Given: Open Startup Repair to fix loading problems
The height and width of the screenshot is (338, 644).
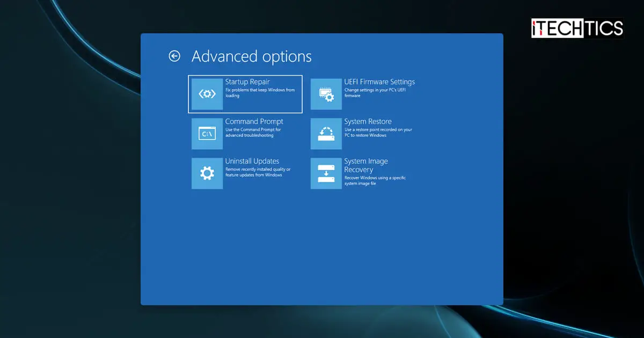Looking at the screenshot, I should [x=245, y=94].
